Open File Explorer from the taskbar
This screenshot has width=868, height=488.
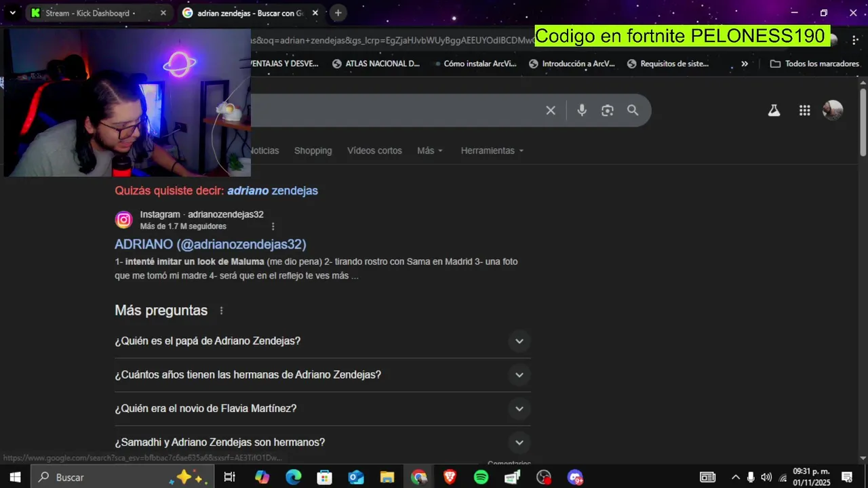pyautogui.click(x=387, y=477)
